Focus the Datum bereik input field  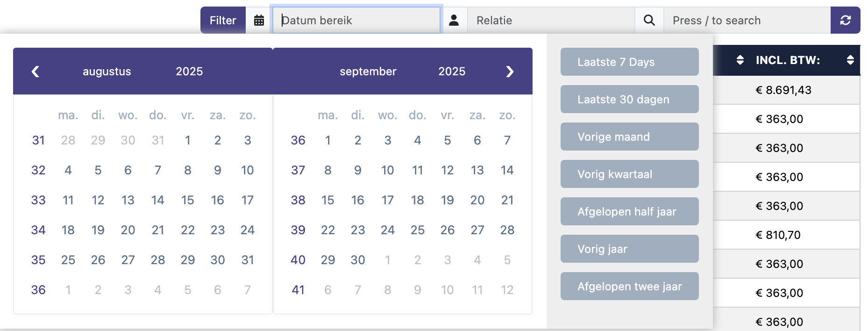356,20
